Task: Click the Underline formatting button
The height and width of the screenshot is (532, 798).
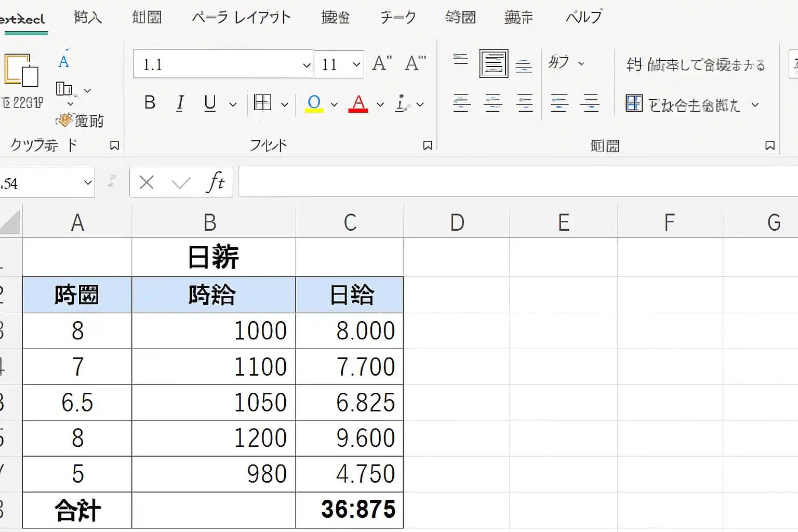Action: coord(210,103)
